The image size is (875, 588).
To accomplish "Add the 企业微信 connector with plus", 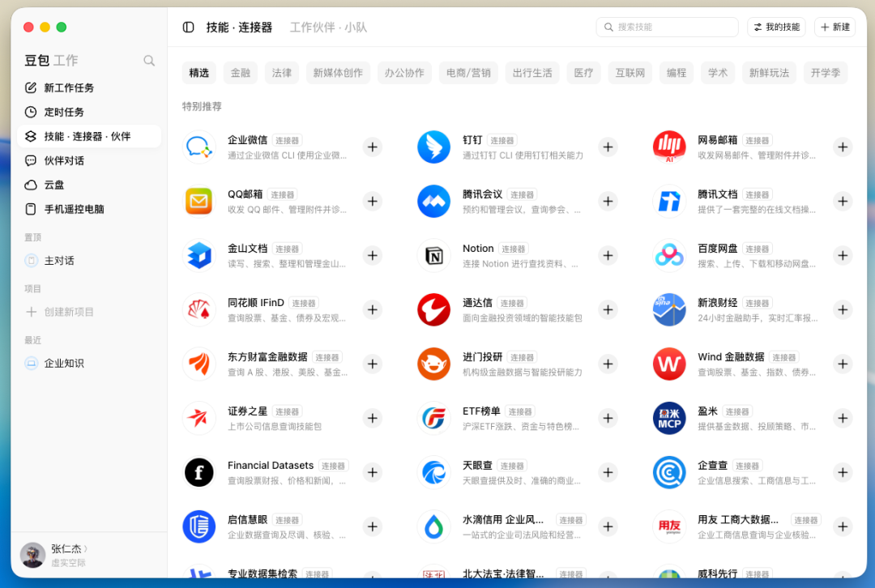I will click(372, 147).
